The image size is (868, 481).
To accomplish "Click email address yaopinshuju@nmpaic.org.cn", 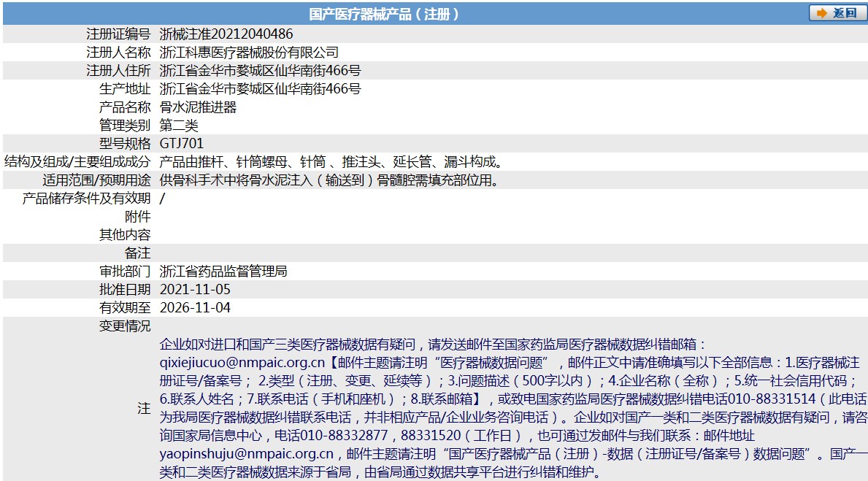I will tap(246, 455).
